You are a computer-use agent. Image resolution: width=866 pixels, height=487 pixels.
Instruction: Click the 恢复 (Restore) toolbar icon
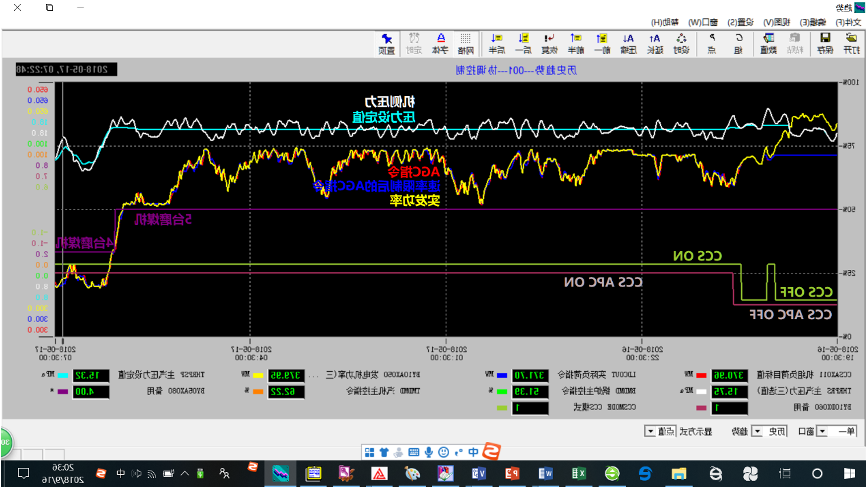(x=549, y=43)
